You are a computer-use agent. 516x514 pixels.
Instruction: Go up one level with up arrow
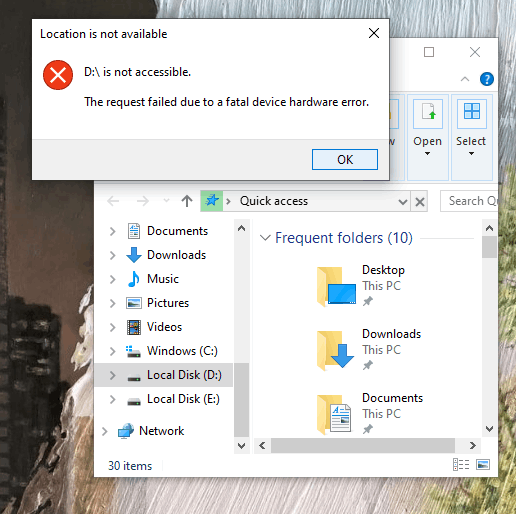pos(187,201)
